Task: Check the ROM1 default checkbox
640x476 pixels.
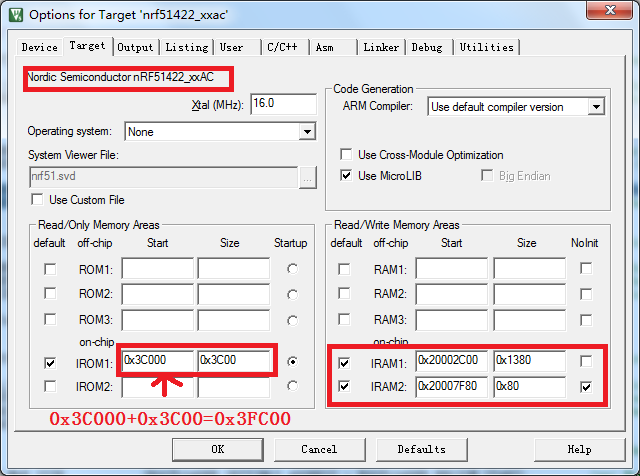Action: pos(50,269)
